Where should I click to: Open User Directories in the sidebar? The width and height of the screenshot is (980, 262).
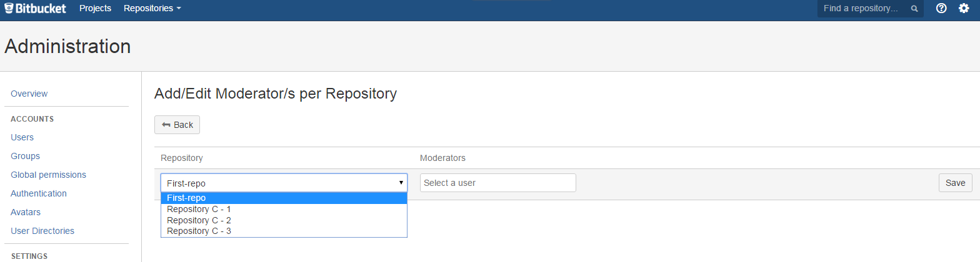(42, 231)
